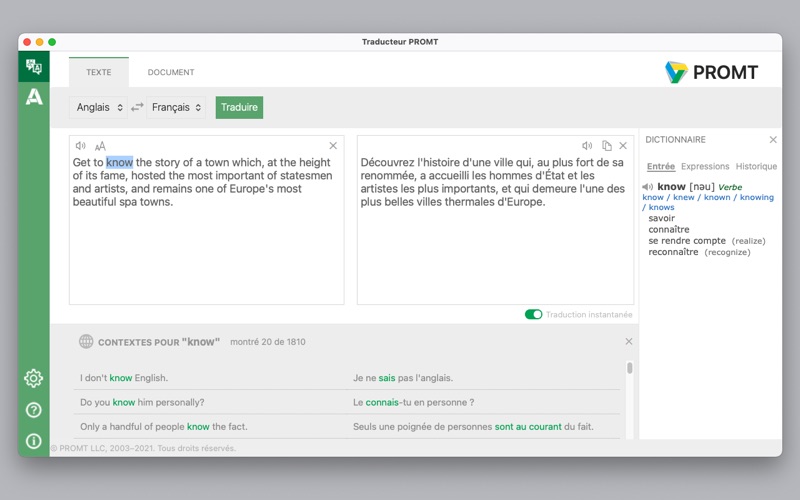Viewport: 800px width, 500px height.
Task: Click the 'Verbe' part of speech label
Action: pos(730,187)
